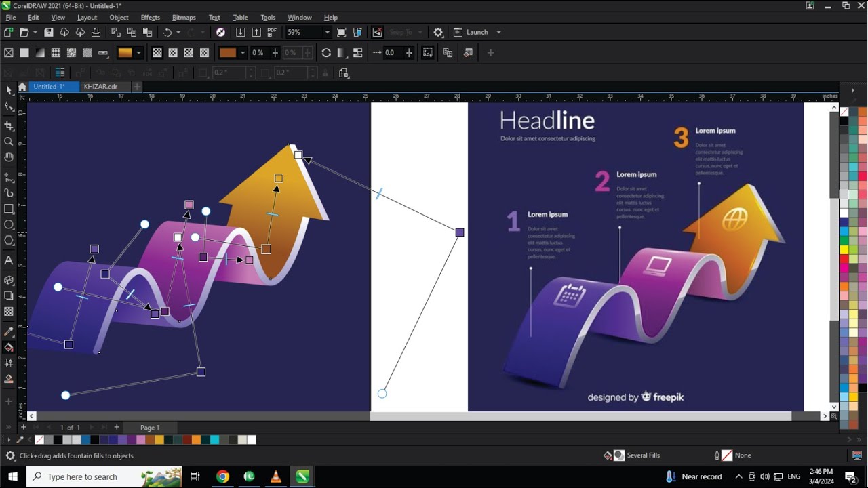Select the Page 1 tab

point(150,428)
